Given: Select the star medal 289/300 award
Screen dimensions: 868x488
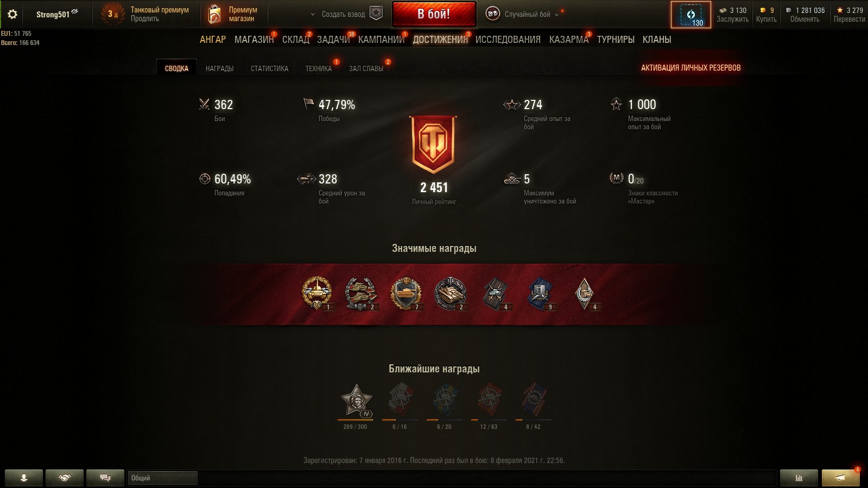Looking at the screenshot, I should tap(356, 402).
